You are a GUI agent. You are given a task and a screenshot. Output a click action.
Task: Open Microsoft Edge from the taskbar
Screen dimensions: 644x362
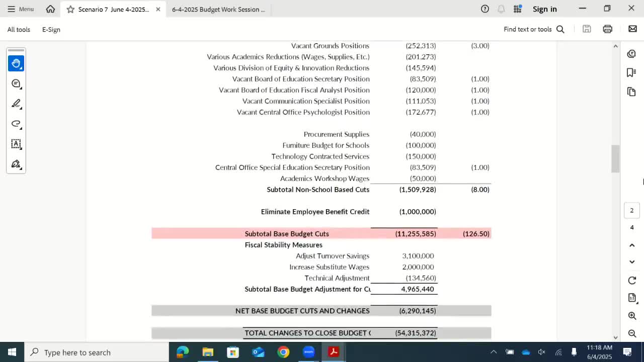(183, 352)
